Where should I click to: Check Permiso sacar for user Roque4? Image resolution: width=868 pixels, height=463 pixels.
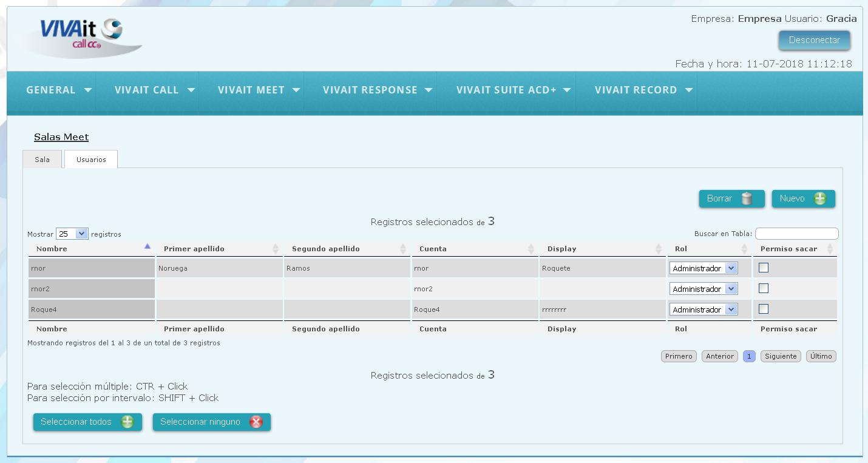tap(764, 309)
